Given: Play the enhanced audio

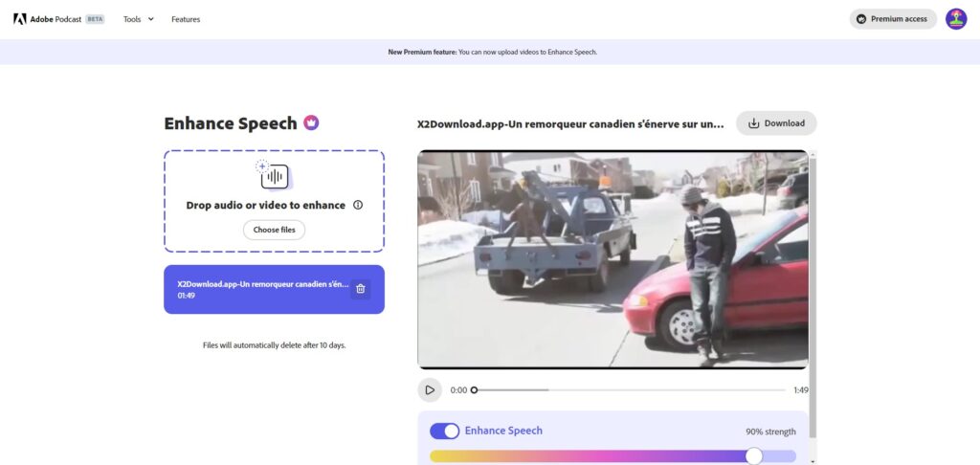Looking at the screenshot, I should pyautogui.click(x=430, y=390).
